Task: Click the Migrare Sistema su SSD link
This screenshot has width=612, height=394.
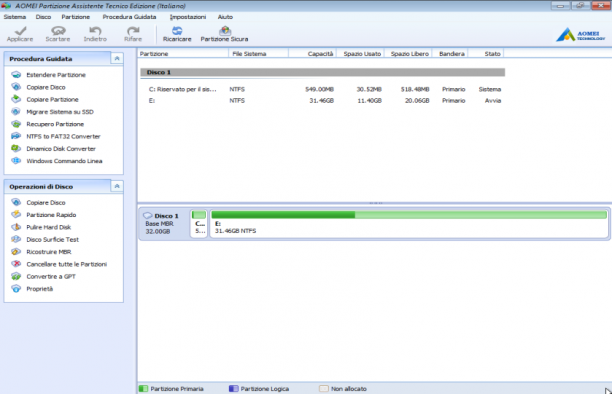Action: click(60, 112)
